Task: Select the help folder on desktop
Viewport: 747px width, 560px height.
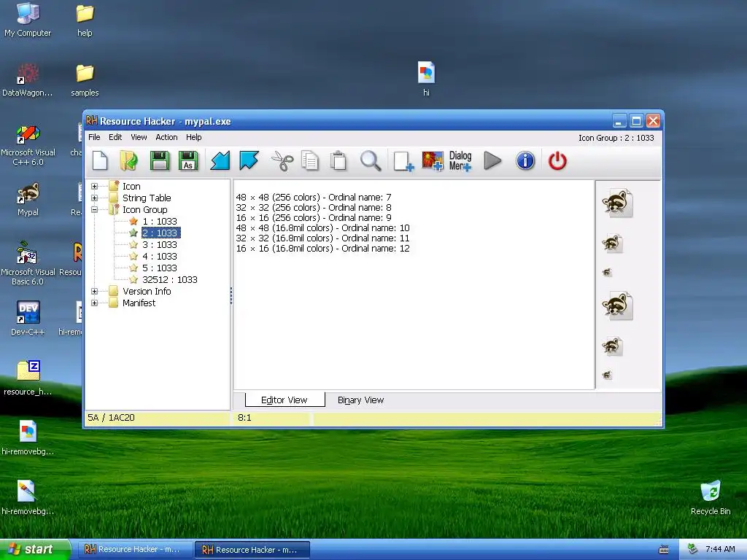Action: coord(85,20)
